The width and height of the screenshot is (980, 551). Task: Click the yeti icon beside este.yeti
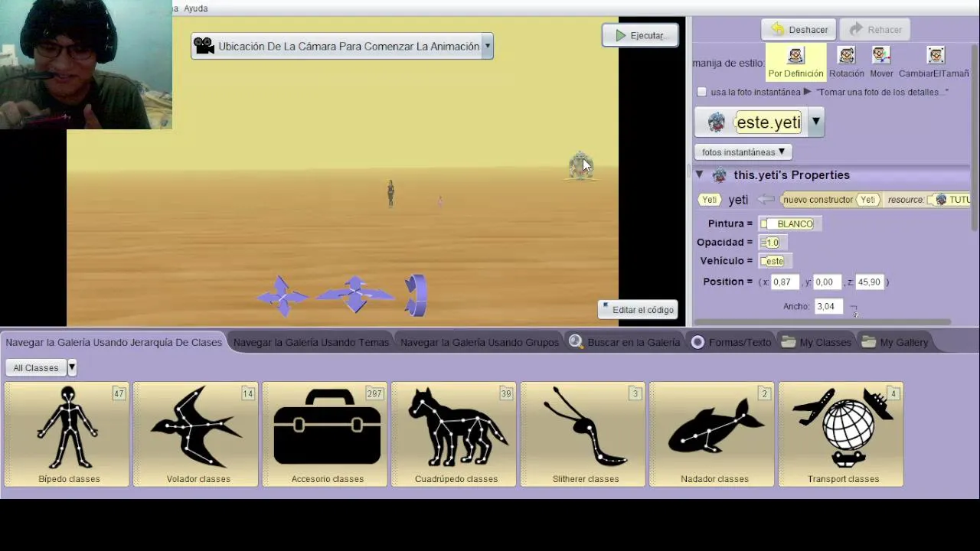click(x=716, y=122)
